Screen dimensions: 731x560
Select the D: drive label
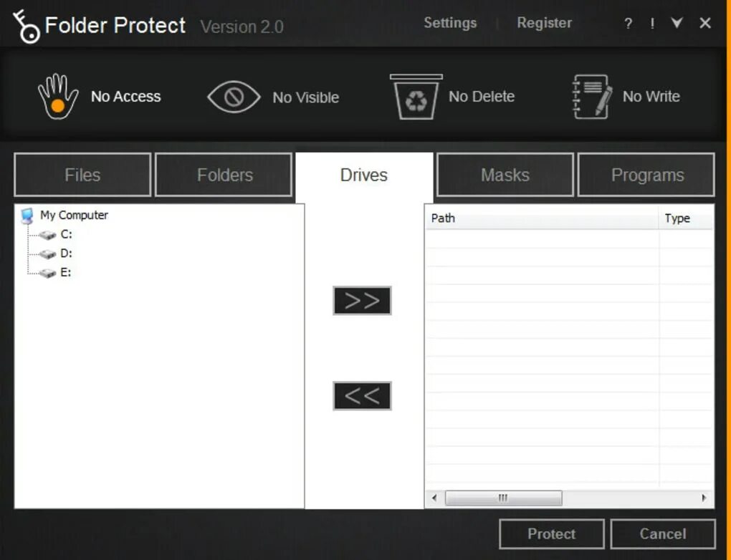coord(66,254)
